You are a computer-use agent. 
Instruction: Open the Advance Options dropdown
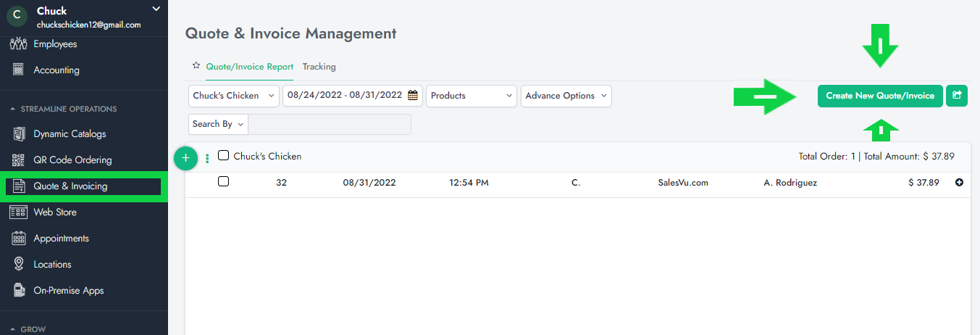tap(566, 96)
